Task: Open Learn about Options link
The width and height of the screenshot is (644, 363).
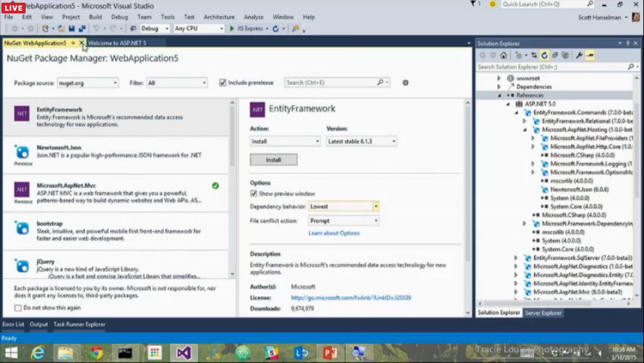Action: click(x=334, y=234)
